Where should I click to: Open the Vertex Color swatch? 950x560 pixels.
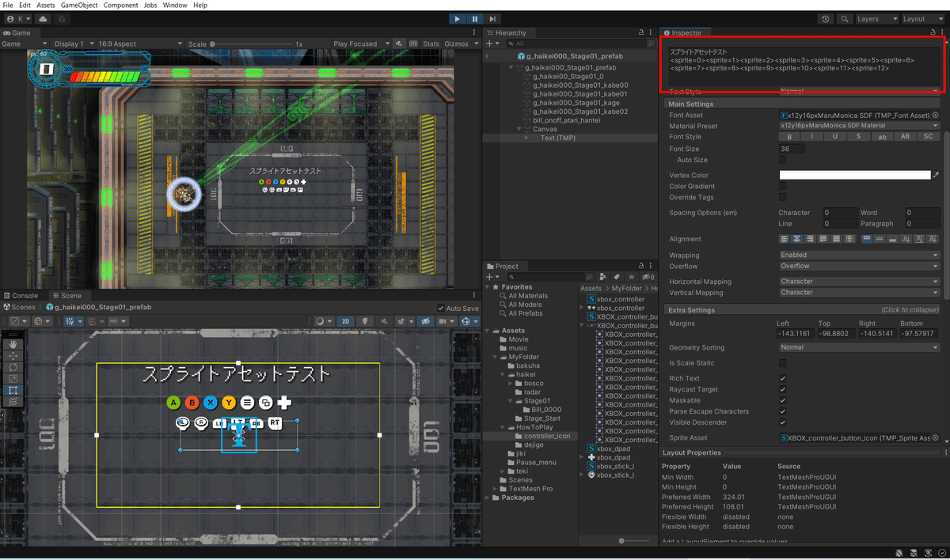[x=854, y=176]
